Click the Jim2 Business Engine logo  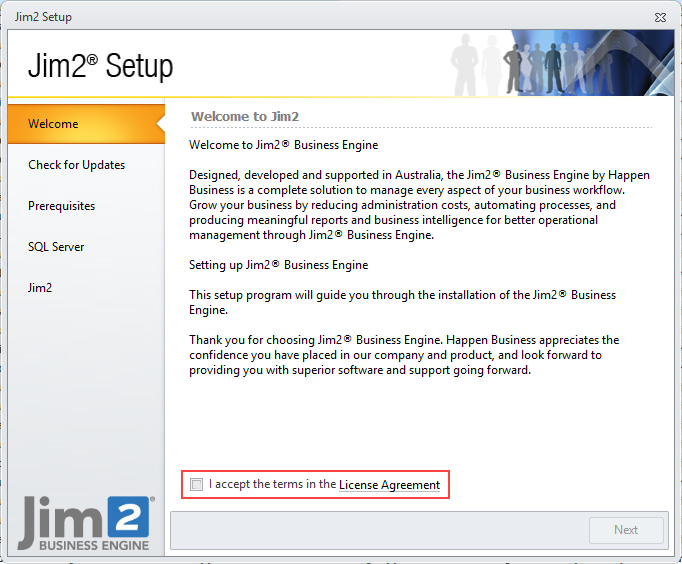click(x=85, y=522)
